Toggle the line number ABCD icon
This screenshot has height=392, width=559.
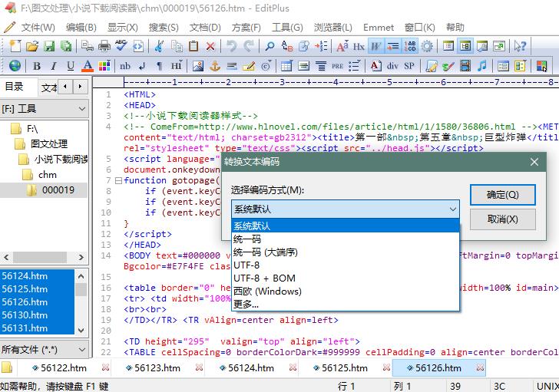click(410, 46)
